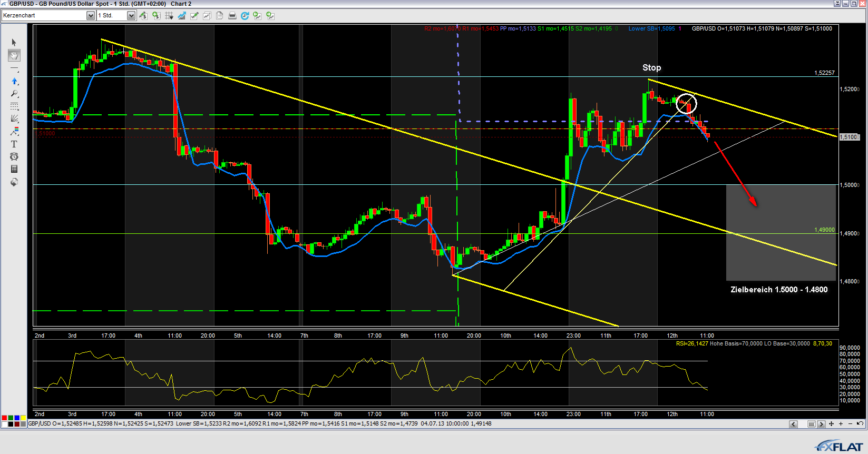Pick the magnifying glass zoom tool

pyautogui.click(x=14, y=94)
